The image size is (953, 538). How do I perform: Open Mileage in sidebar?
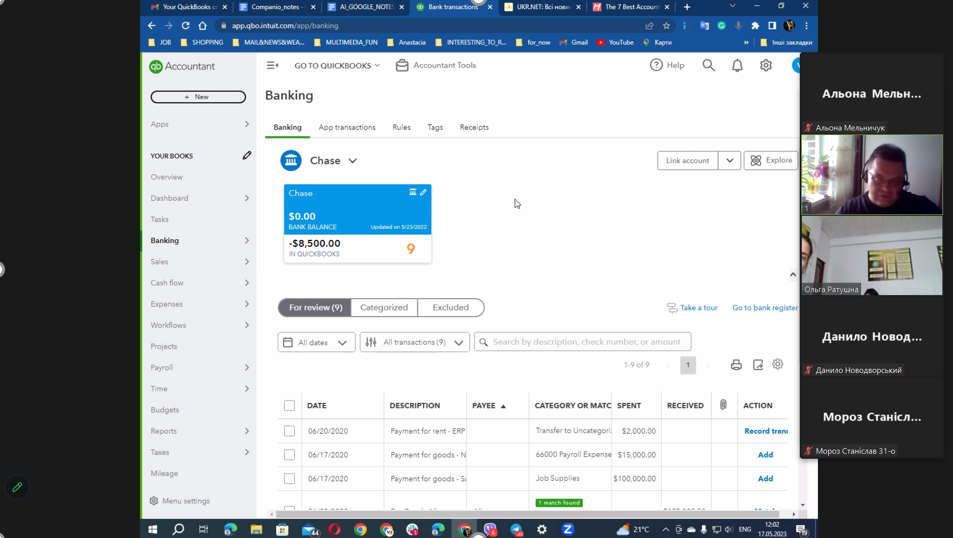pos(164,474)
